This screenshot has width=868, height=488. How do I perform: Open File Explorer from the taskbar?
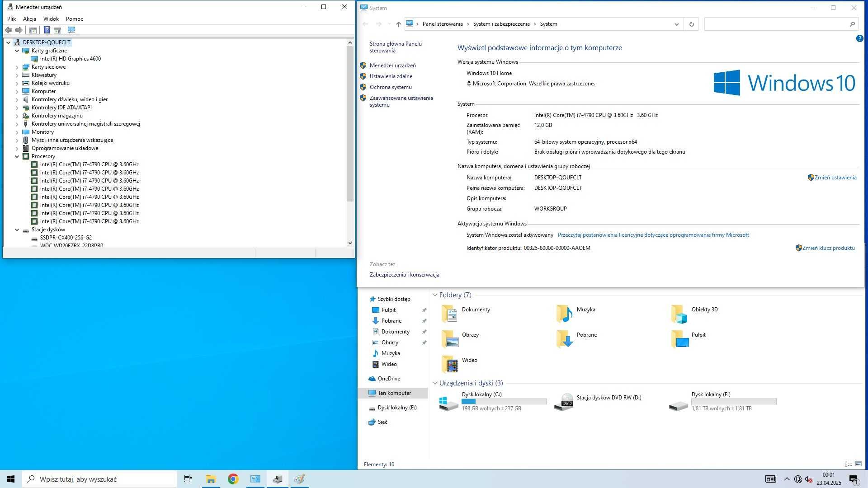click(x=211, y=479)
